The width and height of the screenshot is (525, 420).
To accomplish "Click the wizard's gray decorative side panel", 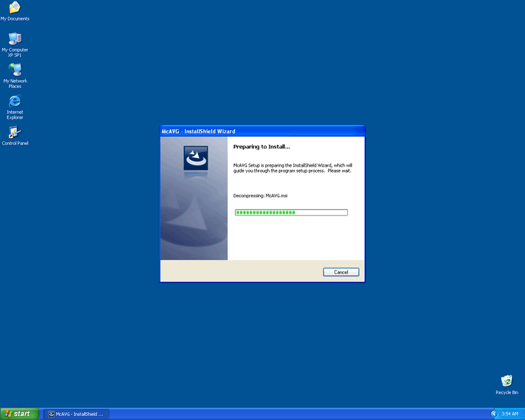I will click(x=194, y=218).
